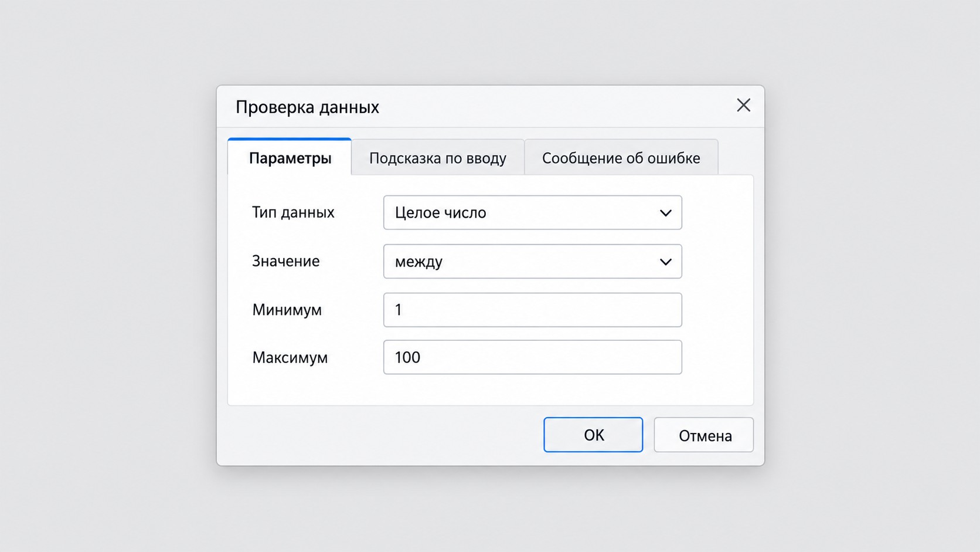Image resolution: width=980 pixels, height=552 pixels.
Task: Click the Минимум label
Action: click(287, 310)
